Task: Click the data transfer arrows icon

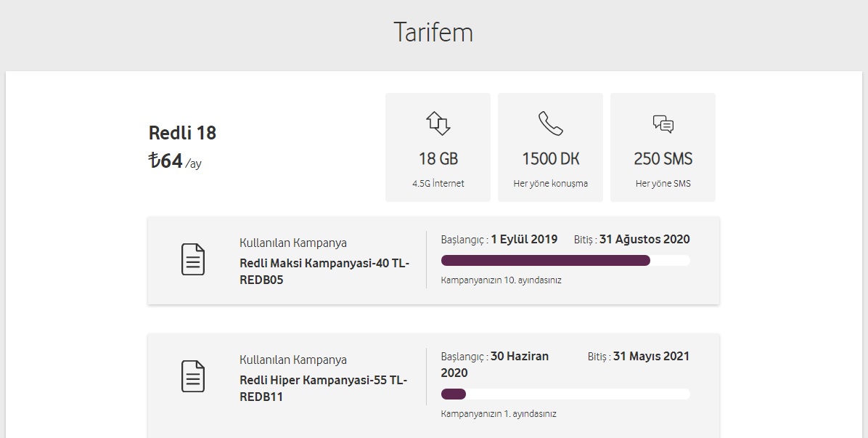Action: (x=438, y=123)
